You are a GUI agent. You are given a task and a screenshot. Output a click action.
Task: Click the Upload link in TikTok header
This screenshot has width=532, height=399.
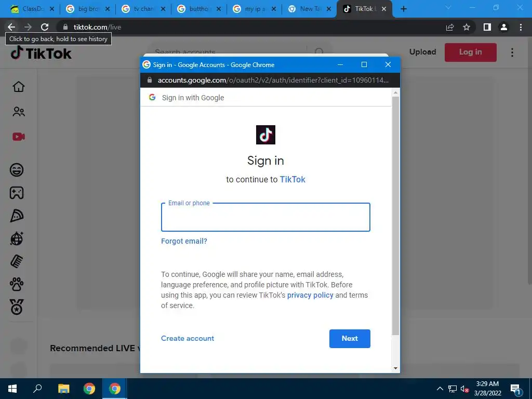point(422,52)
